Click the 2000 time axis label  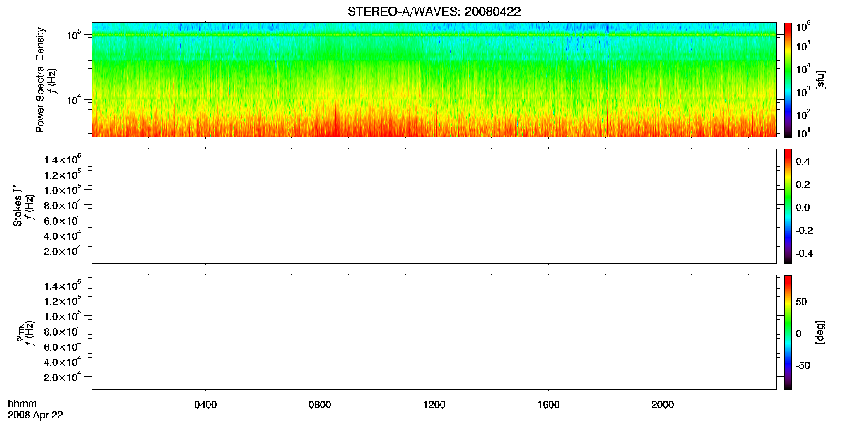(663, 405)
